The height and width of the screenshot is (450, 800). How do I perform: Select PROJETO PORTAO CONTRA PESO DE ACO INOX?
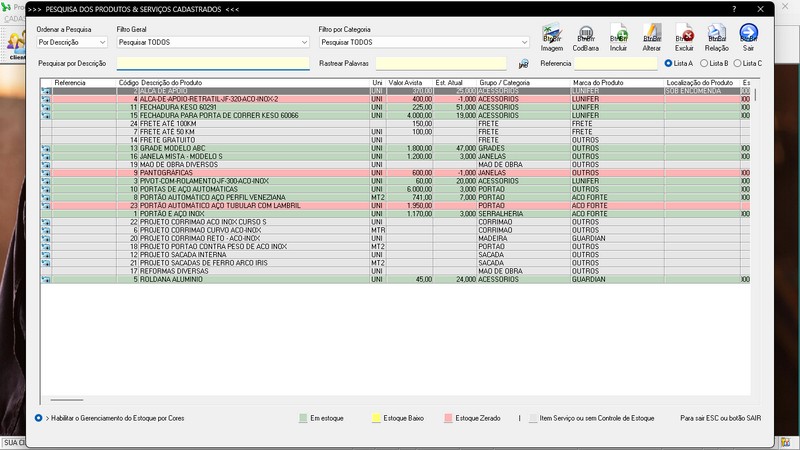tap(395, 247)
